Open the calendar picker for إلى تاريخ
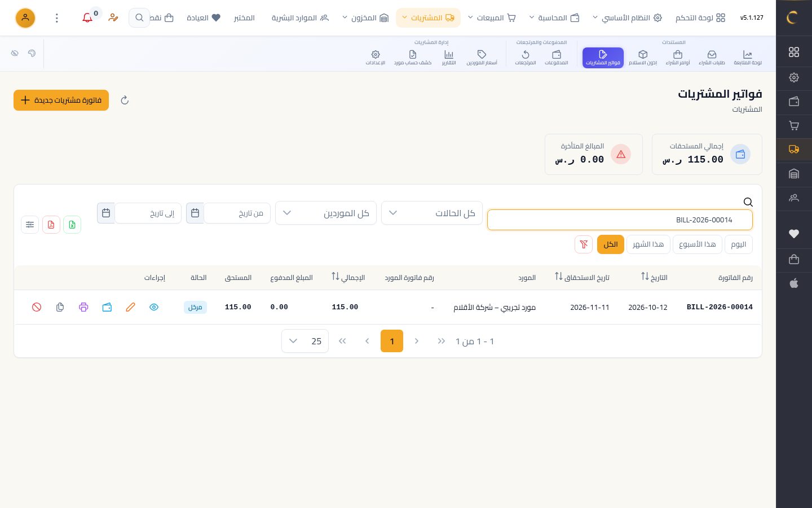 pyautogui.click(x=106, y=213)
